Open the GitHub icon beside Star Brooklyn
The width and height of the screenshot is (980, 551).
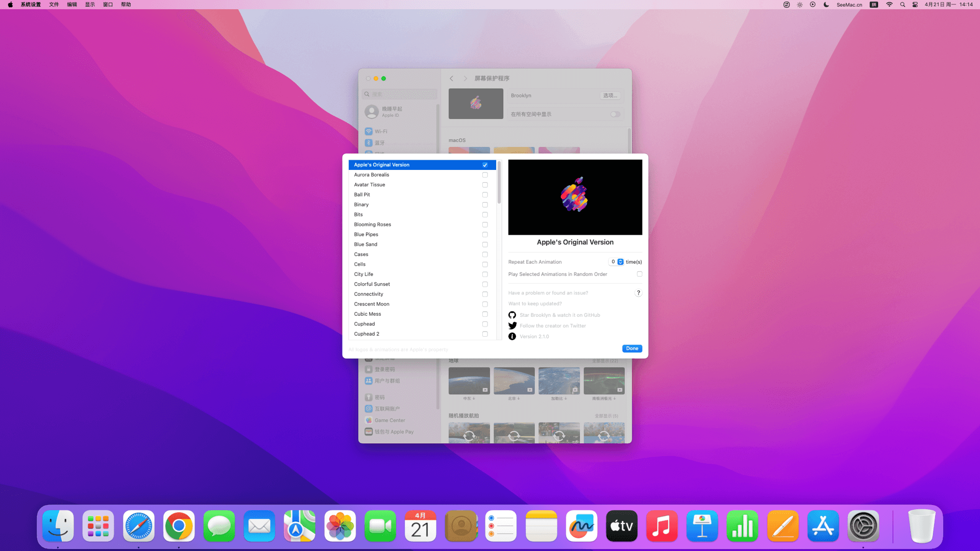512,315
